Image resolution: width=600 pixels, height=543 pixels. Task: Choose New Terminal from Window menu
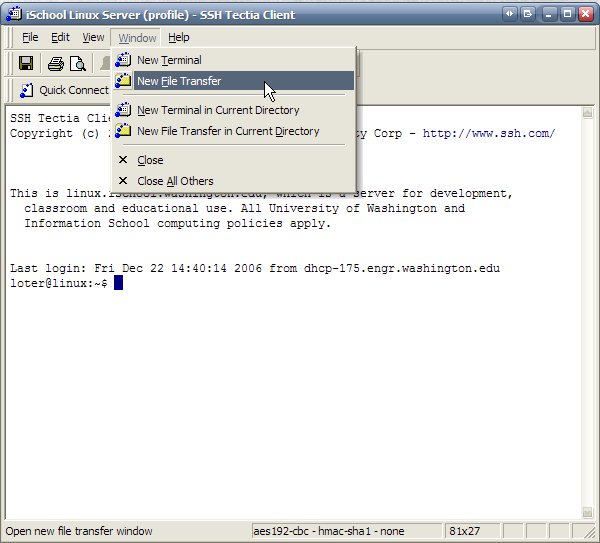[233, 60]
